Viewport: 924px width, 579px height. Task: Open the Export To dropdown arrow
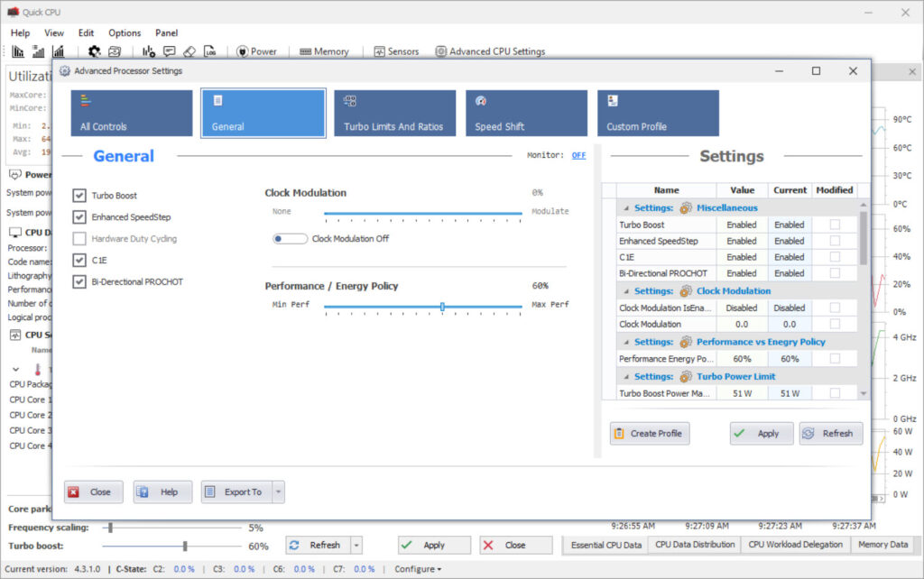[x=278, y=492]
